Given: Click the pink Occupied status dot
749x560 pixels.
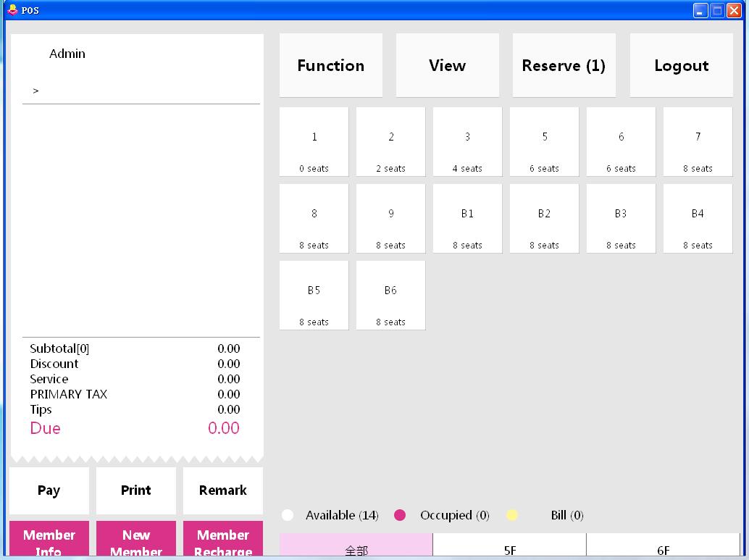Looking at the screenshot, I should (x=400, y=515).
